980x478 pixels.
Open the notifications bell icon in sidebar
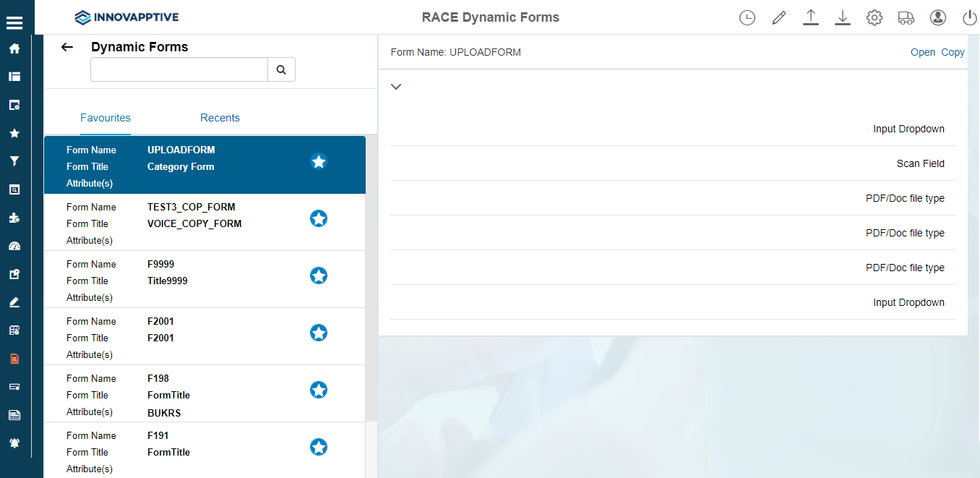[x=14, y=443]
